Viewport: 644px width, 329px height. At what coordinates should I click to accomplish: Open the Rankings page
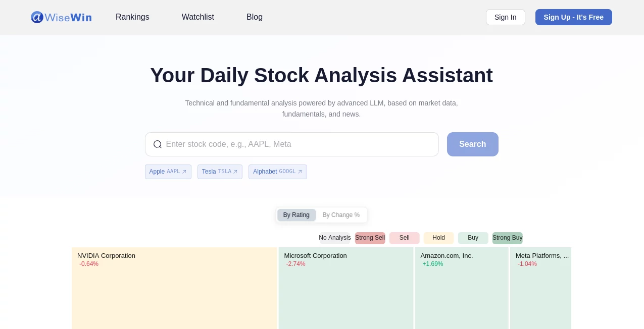[x=132, y=17]
